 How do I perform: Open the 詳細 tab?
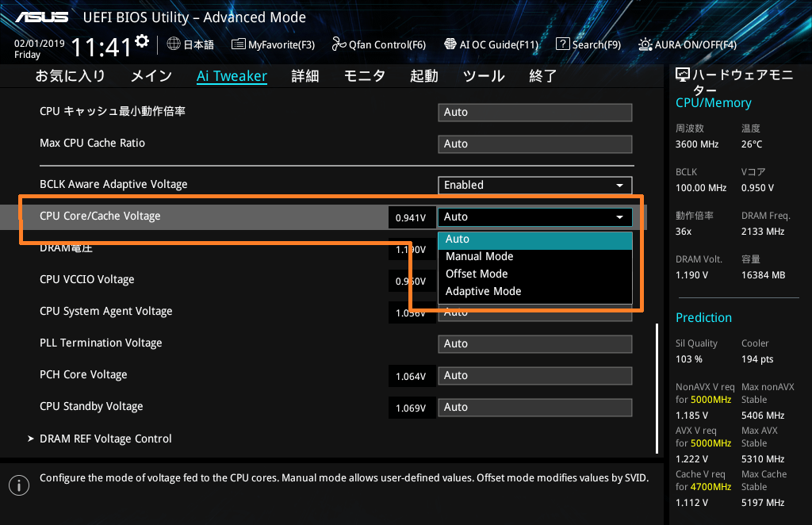tap(305, 76)
